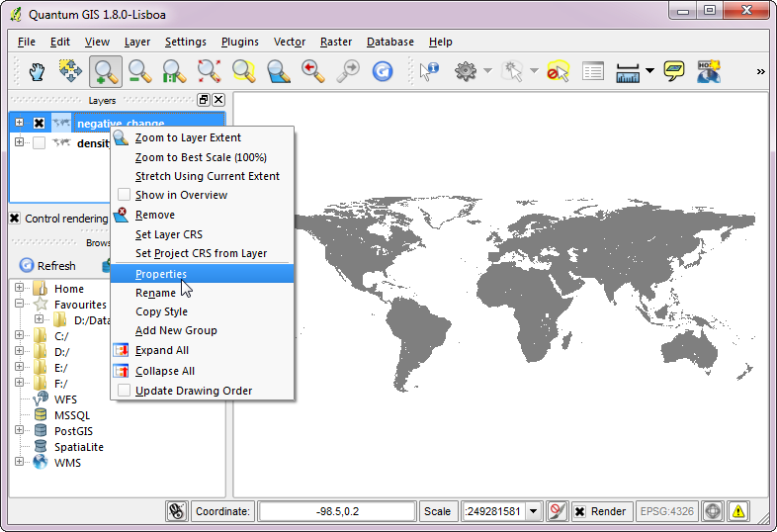
Task: Activate the Zoom In tool
Action: pos(106,71)
